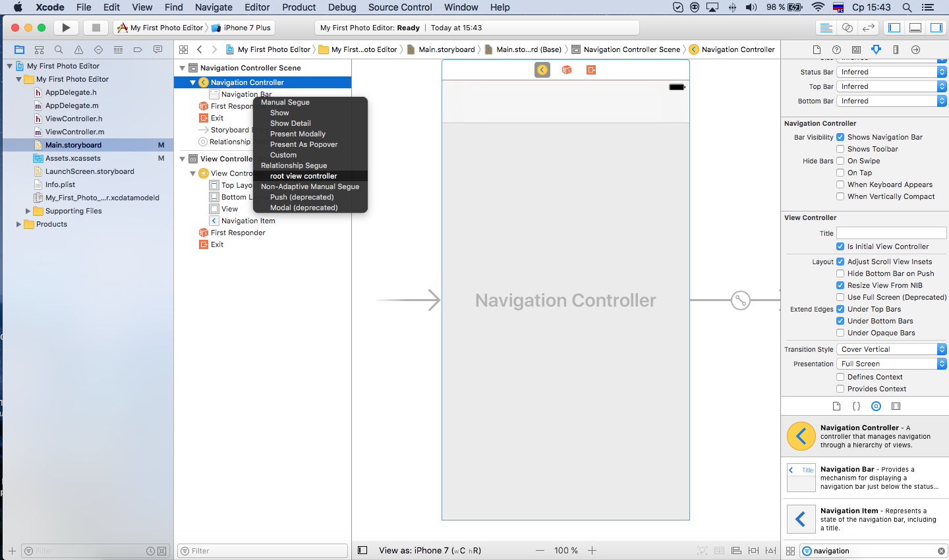Zoom in the storyboard canvas

tap(592, 550)
